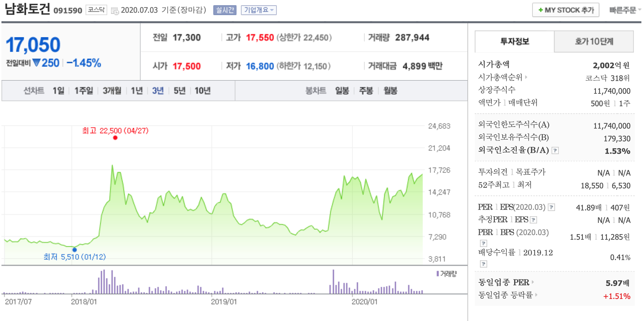Open help icon under 배당수익률 2019.12

click(483, 264)
